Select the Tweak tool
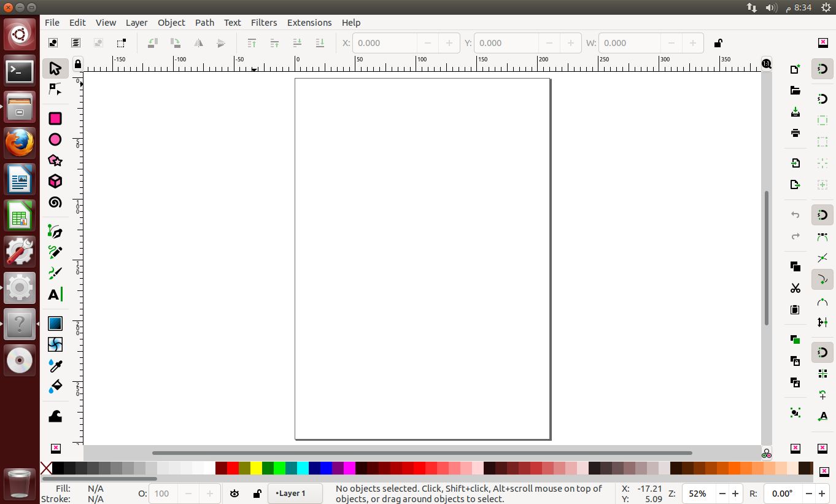 [x=55, y=416]
